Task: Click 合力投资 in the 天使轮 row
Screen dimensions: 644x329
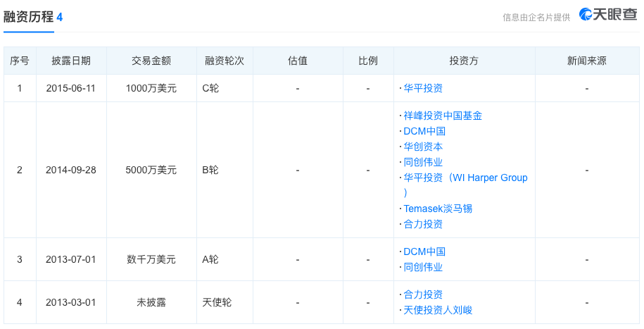Action: pos(423,294)
